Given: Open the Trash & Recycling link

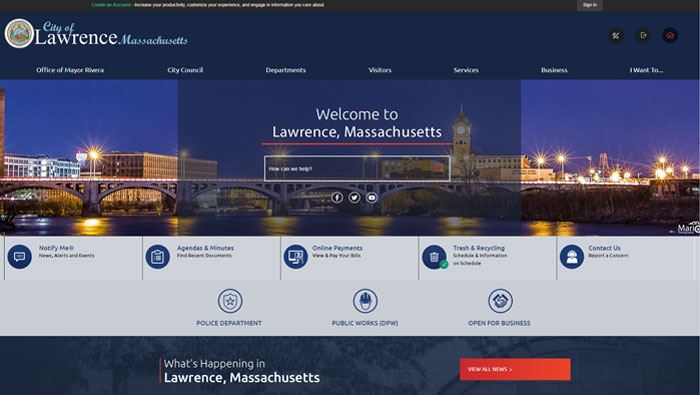Looking at the screenshot, I should click(x=479, y=248).
